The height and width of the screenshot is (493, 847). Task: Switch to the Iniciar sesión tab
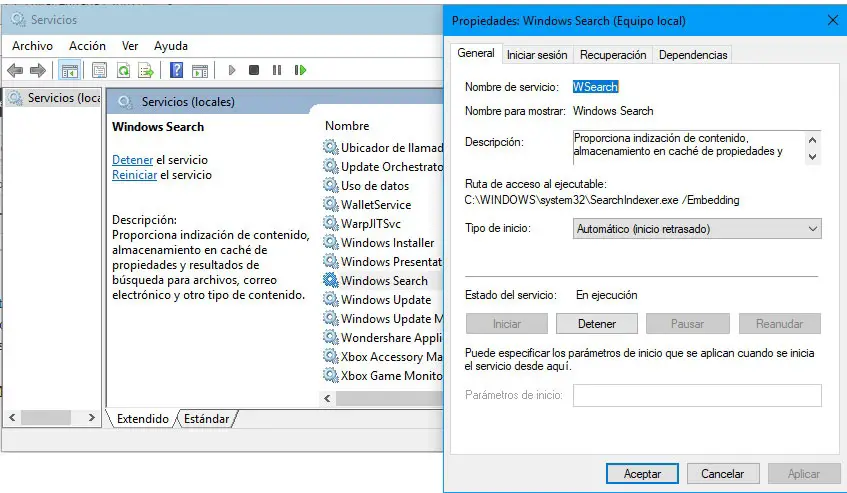click(537, 55)
